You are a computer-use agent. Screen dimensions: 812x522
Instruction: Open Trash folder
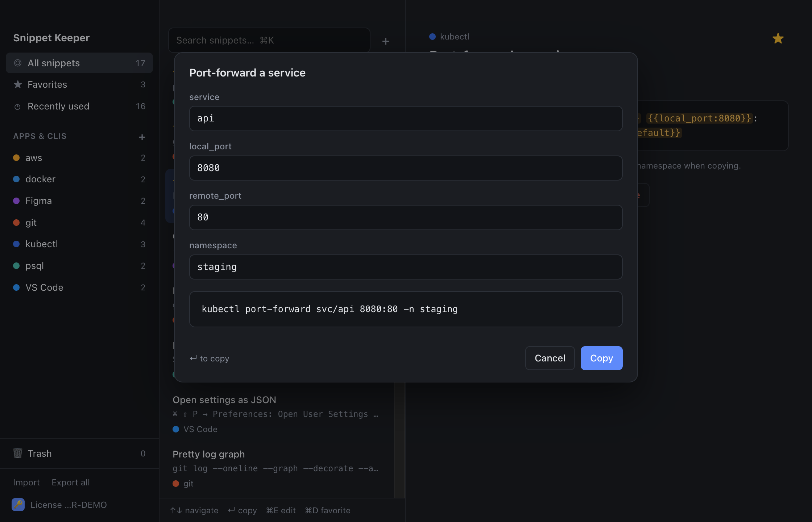pos(79,453)
